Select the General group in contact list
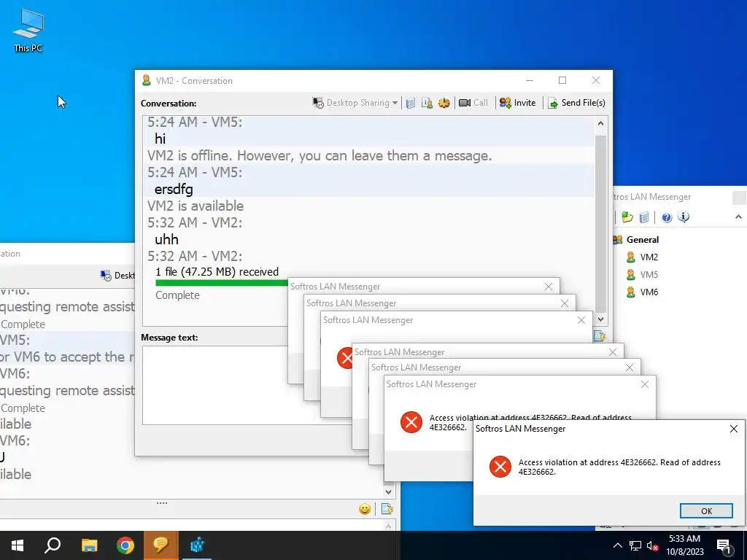The width and height of the screenshot is (747, 560). tap(642, 239)
